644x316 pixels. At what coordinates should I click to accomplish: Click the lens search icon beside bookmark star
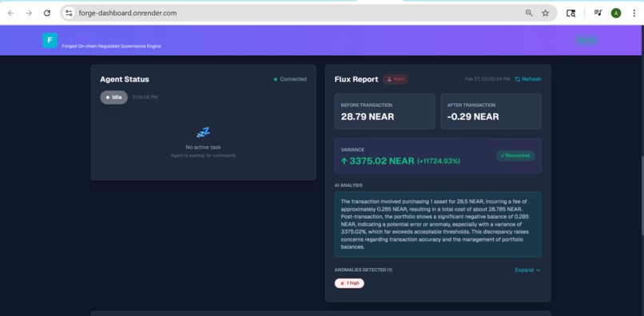click(x=571, y=13)
